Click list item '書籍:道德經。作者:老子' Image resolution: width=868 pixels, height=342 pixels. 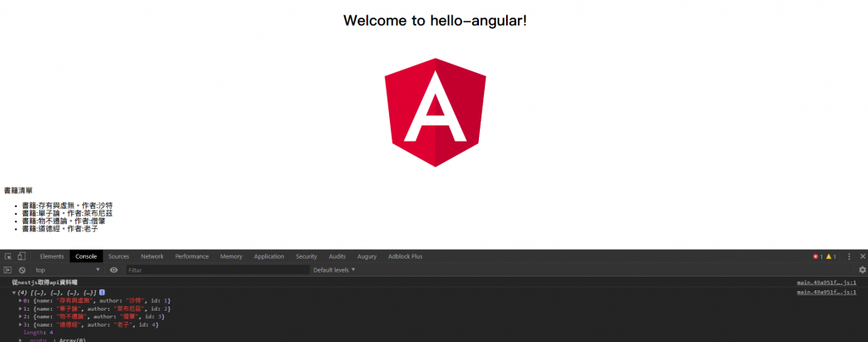pyautogui.click(x=60, y=228)
